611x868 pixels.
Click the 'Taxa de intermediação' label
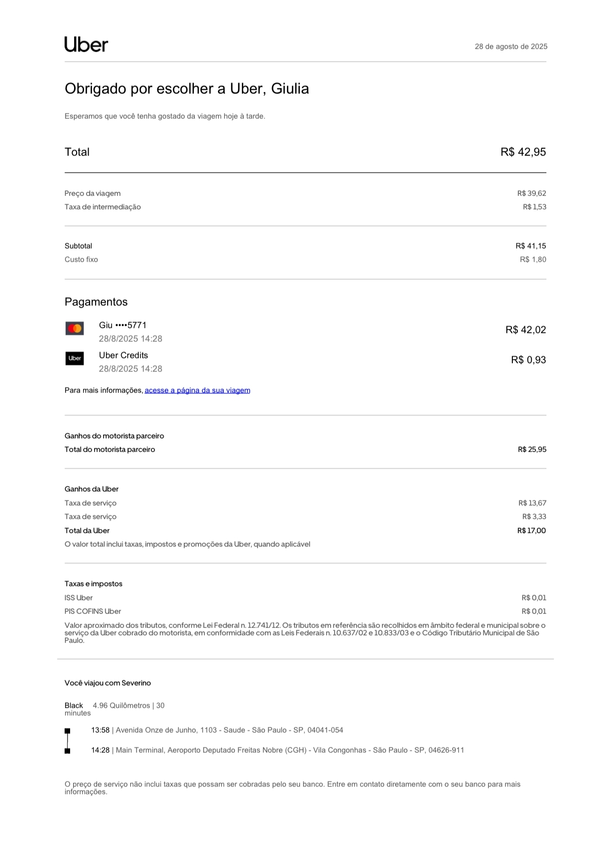click(103, 207)
